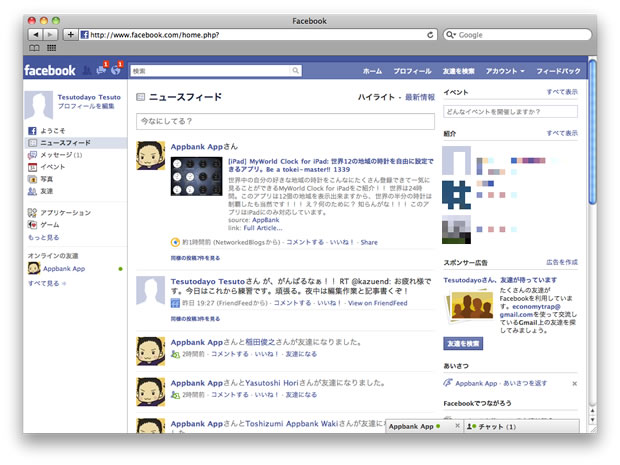The height and width of the screenshot is (465, 620).
Task: Click Yasutoshi Hori name in feed
Action: (x=272, y=383)
